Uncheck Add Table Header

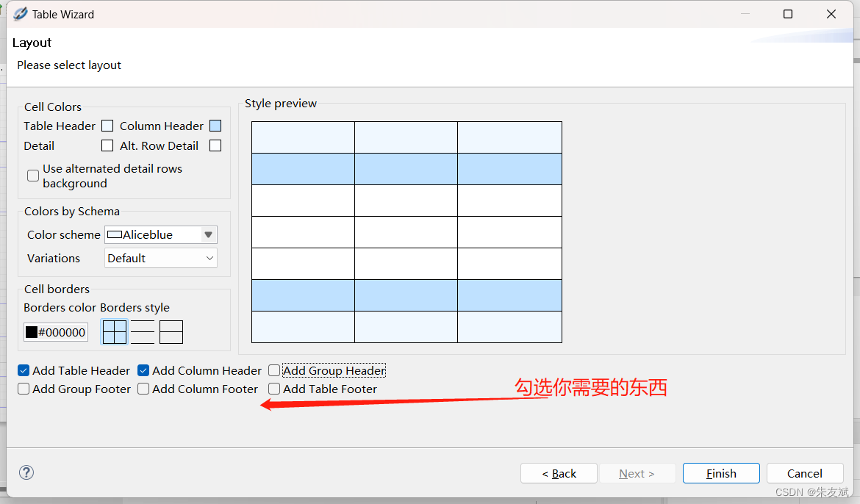pos(23,370)
